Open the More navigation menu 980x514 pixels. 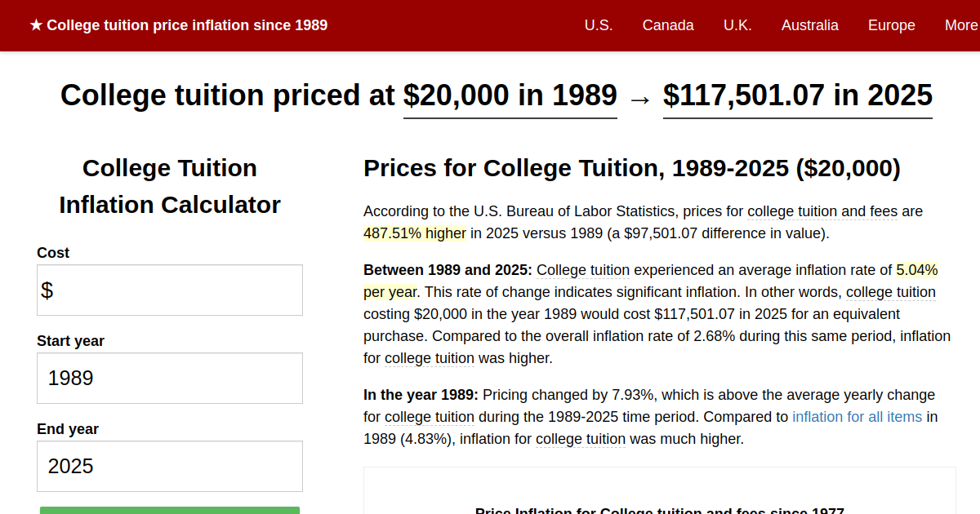click(962, 25)
